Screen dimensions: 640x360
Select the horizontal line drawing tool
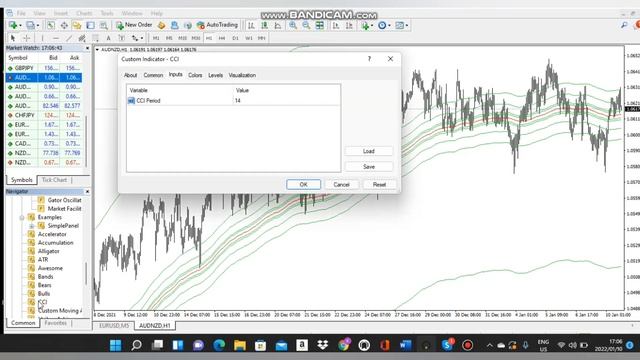[56, 38]
